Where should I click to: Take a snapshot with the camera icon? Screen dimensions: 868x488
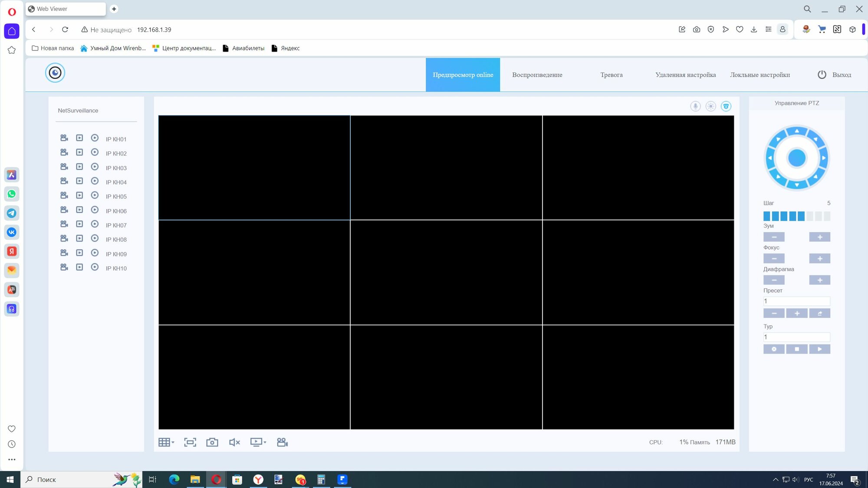(x=212, y=442)
